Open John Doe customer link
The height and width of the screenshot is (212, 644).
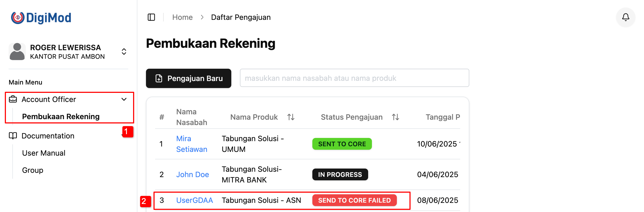[x=192, y=174]
